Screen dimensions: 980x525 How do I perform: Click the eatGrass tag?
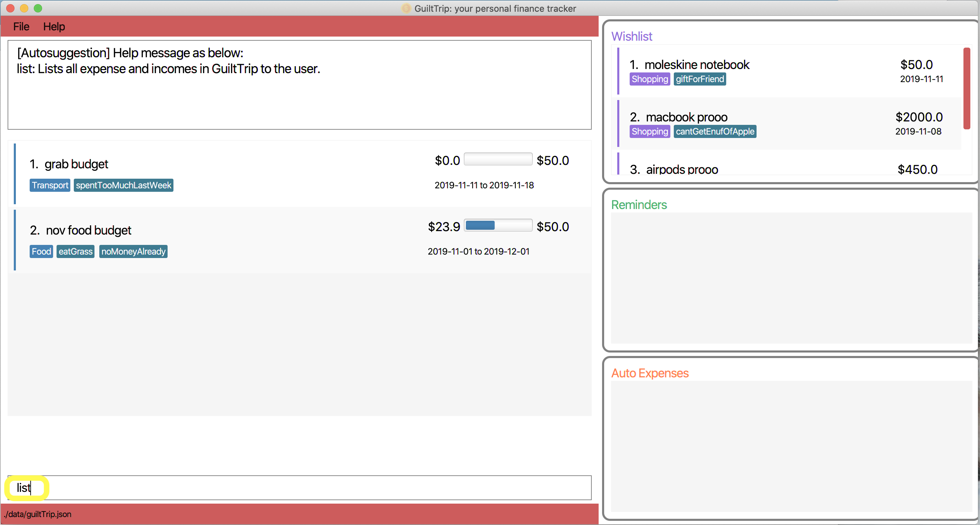(x=76, y=251)
